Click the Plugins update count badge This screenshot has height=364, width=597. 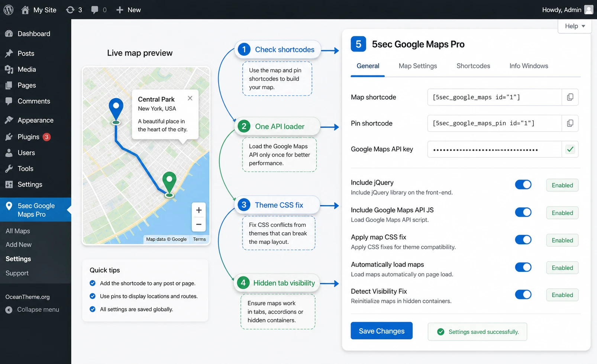(x=46, y=137)
